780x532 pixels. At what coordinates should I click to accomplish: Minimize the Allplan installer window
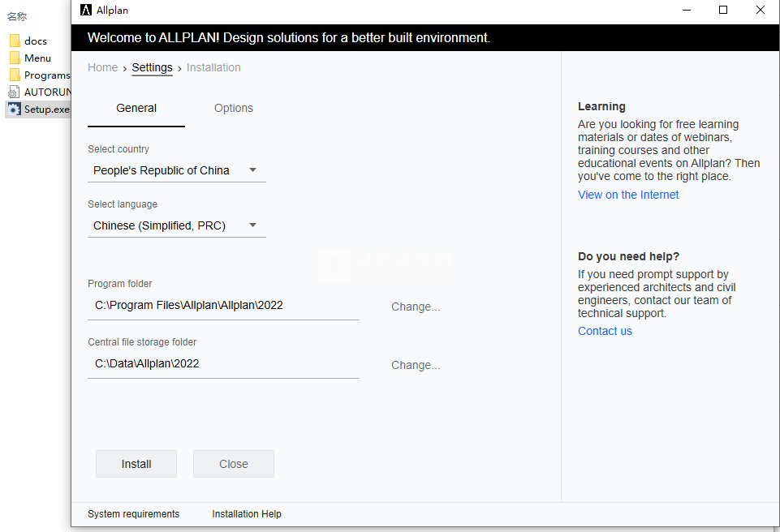(x=687, y=10)
